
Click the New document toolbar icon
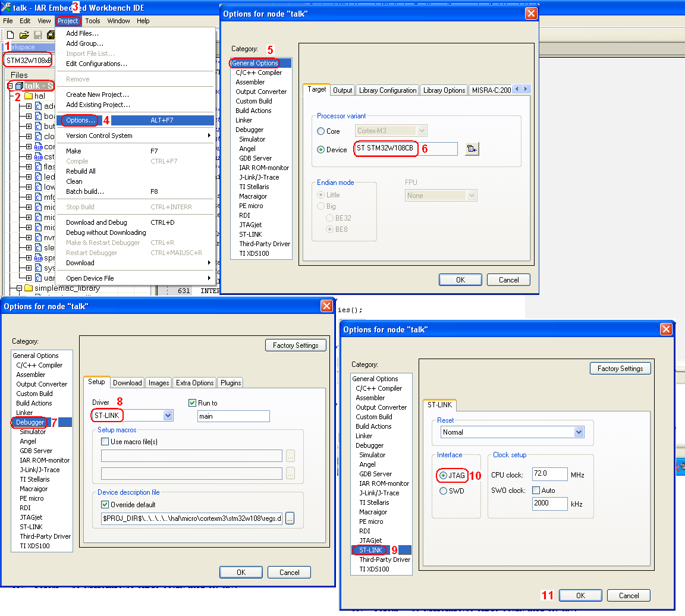[x=11, y=35]
